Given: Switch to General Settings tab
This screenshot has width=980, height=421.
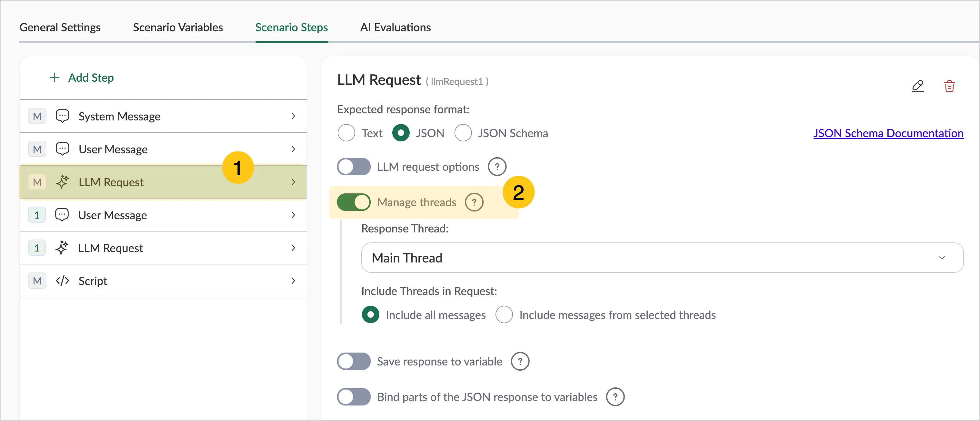Looking at the screenshot, I should pyautogui.click(x=60, y=27).
